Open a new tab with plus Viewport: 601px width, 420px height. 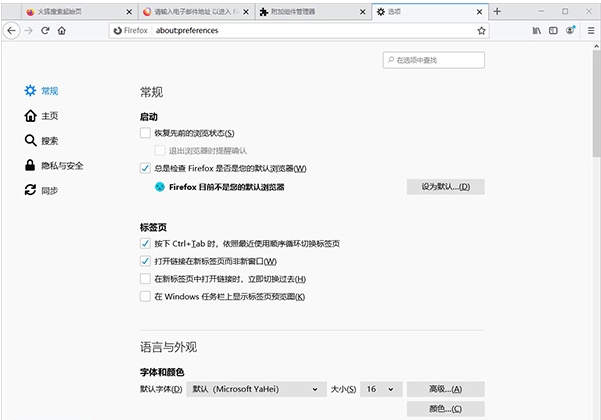[x=497, y=11]
